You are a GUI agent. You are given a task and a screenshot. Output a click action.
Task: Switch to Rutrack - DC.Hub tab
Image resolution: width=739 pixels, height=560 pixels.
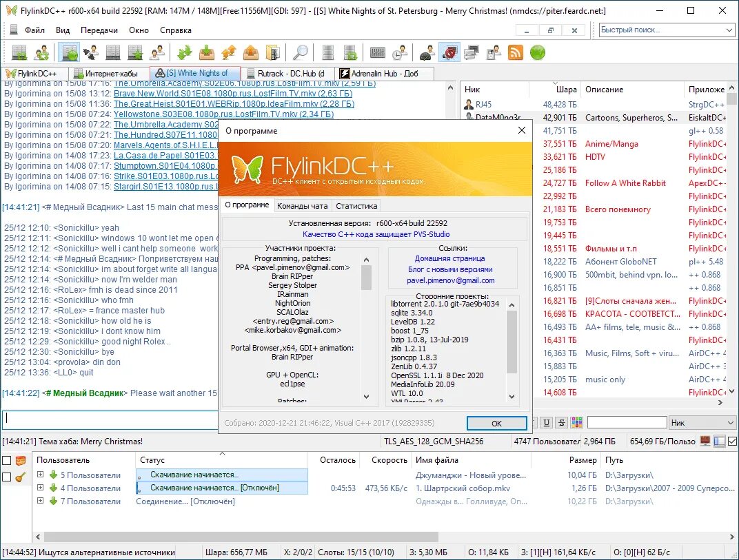coord(288,74)
